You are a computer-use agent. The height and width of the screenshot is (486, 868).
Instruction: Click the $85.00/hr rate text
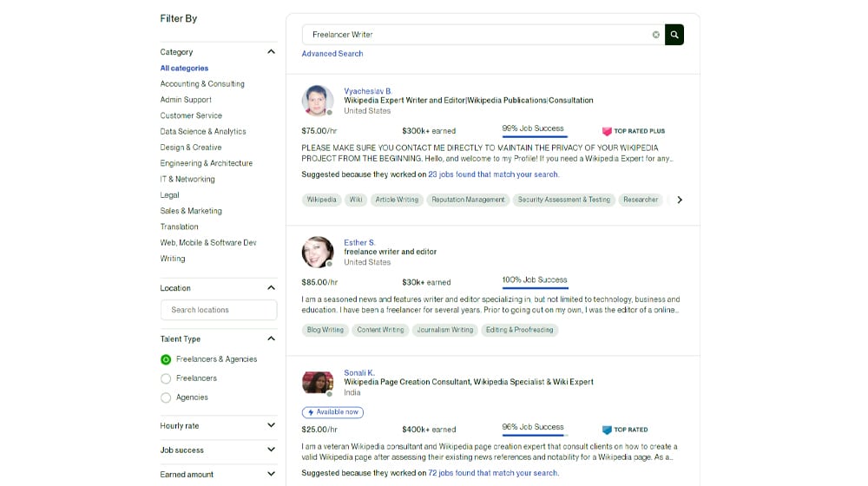point(319,282)
